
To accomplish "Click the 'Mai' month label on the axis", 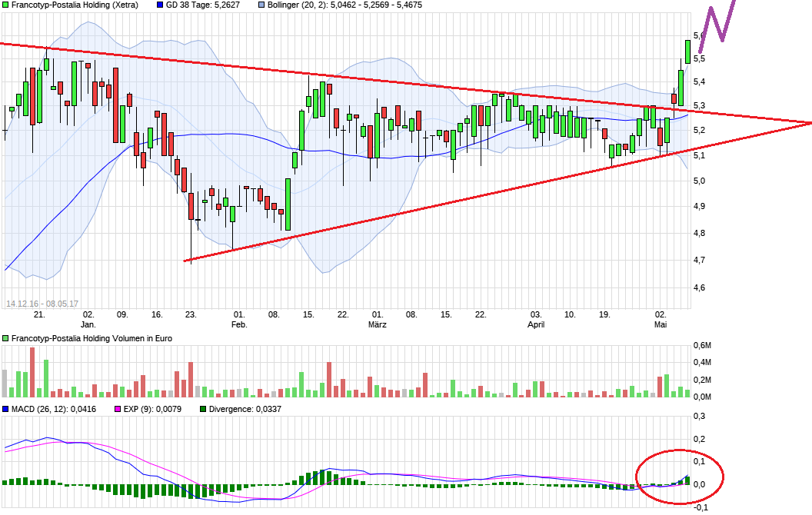I will 661,324.
